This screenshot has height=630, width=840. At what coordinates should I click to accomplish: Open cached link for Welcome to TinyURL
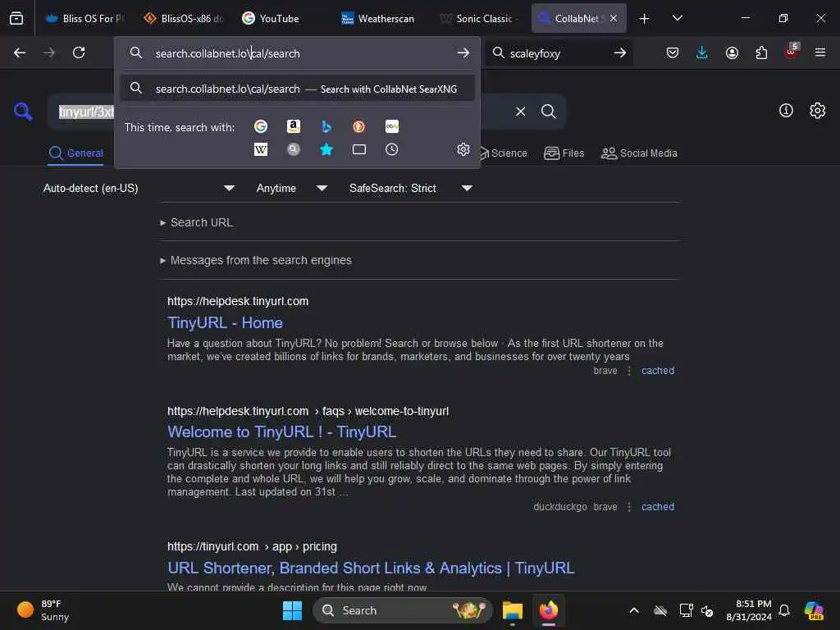coord(658,507)
